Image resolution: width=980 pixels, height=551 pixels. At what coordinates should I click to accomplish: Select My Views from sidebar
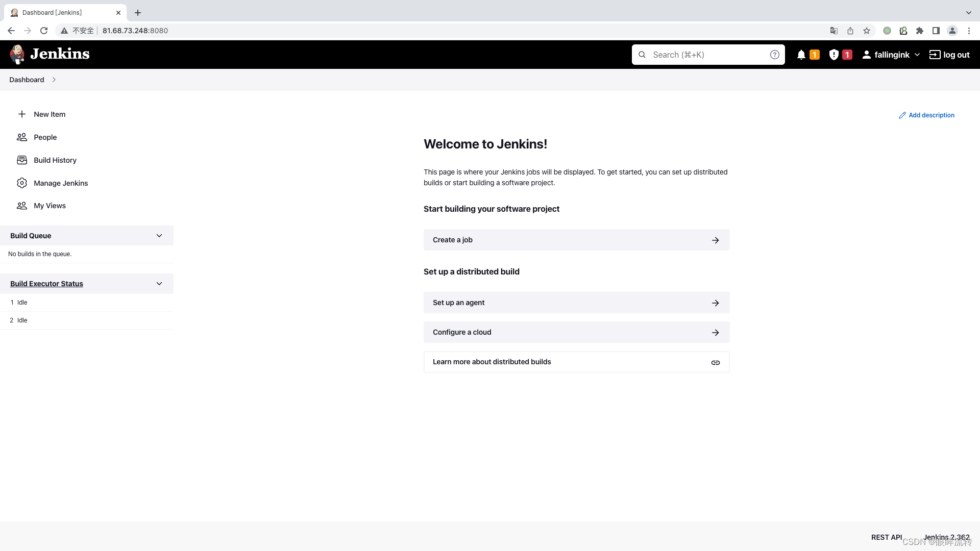click(50, 205)
